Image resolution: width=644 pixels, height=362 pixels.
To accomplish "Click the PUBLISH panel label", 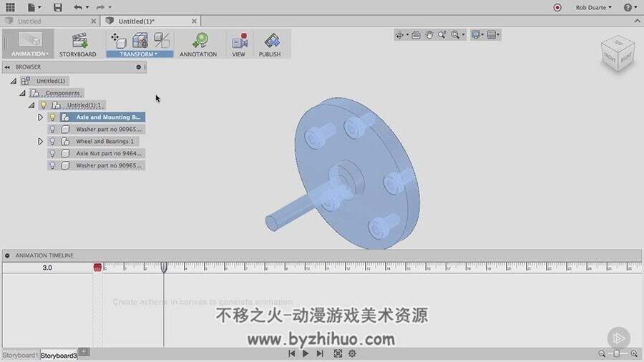I will tap(270, 54).
